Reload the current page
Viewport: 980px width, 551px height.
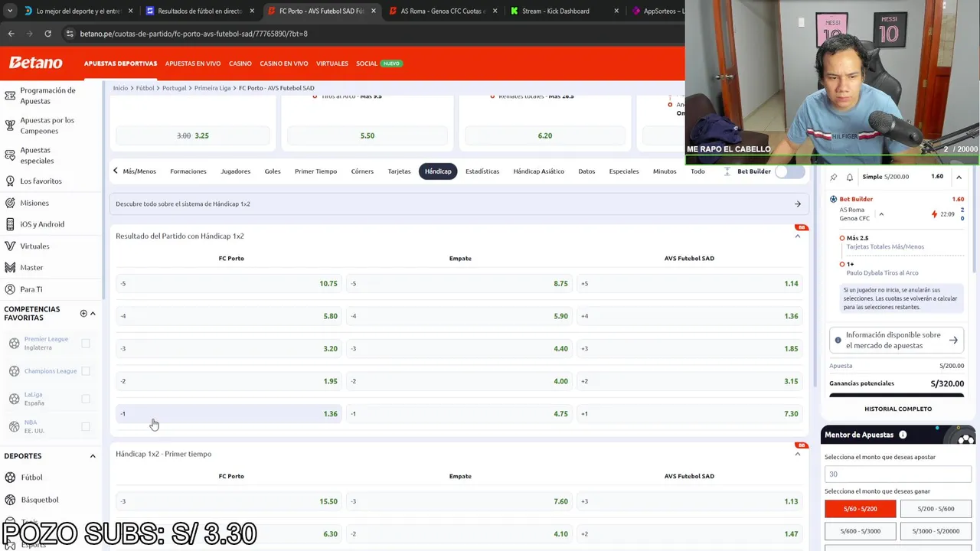click(x=47, y=34)
